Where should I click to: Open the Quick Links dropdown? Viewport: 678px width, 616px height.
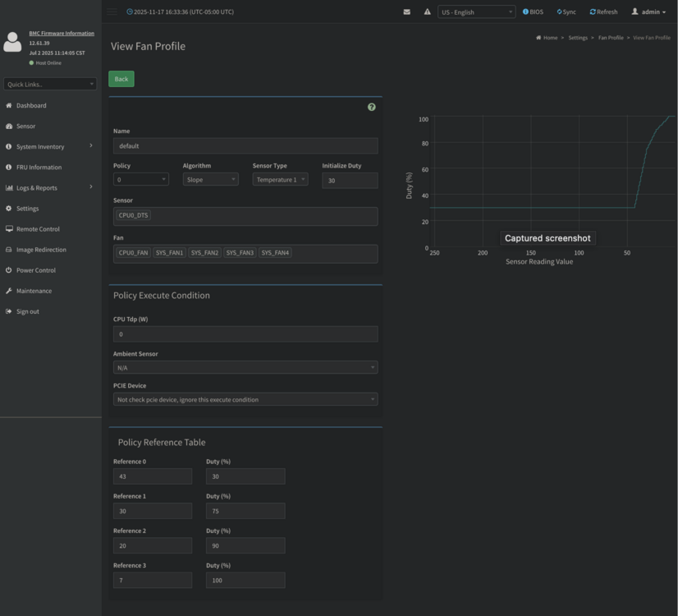click(x=50, y=84)
